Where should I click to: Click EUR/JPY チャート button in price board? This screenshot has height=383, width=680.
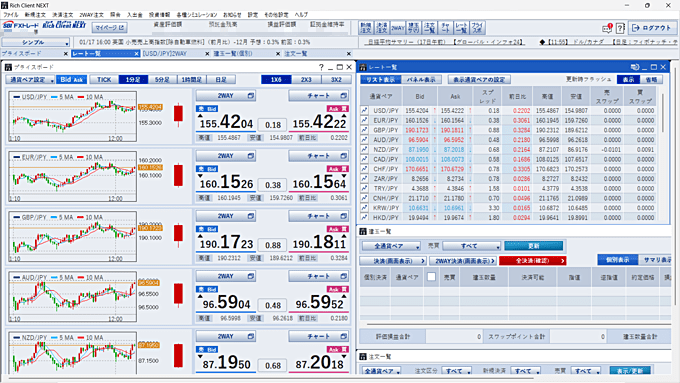pyautogui.click(x=319, y=156)
